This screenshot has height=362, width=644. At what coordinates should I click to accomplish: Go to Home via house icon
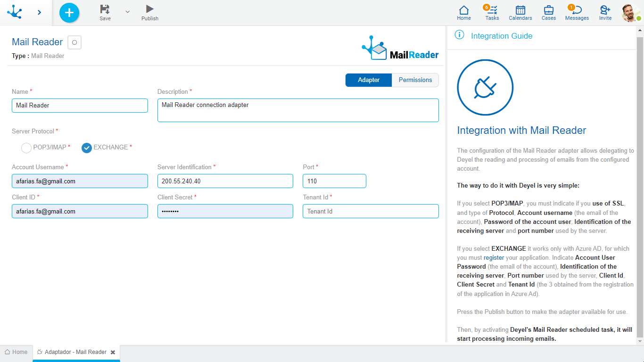pos(464,10)
